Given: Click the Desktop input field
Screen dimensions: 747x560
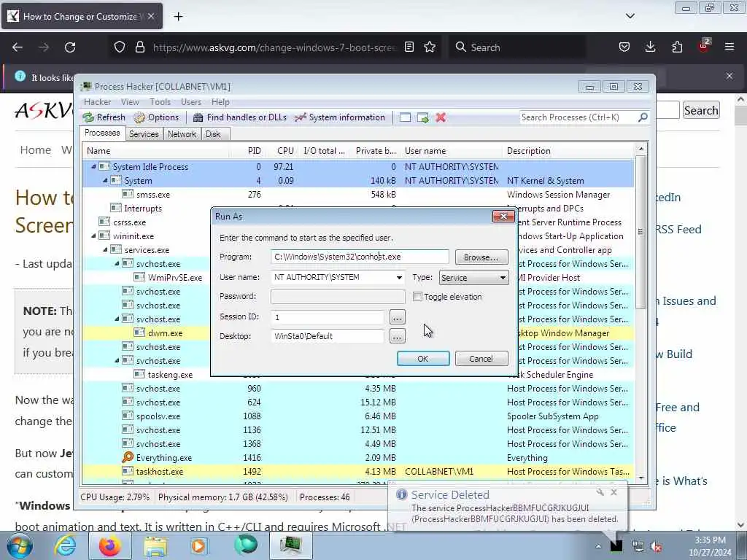Looking at the screenshot, I should click(x=328, y=336).
